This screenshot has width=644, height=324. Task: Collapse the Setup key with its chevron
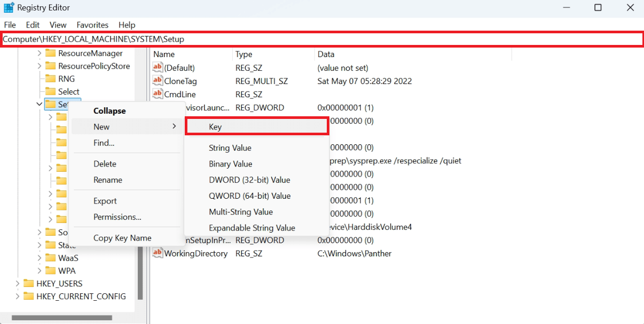39,104
